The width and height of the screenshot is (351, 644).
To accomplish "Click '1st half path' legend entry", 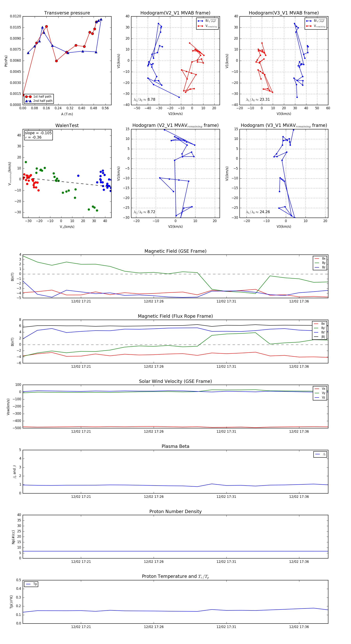I will pyautogui.click(x=39, y=96).
